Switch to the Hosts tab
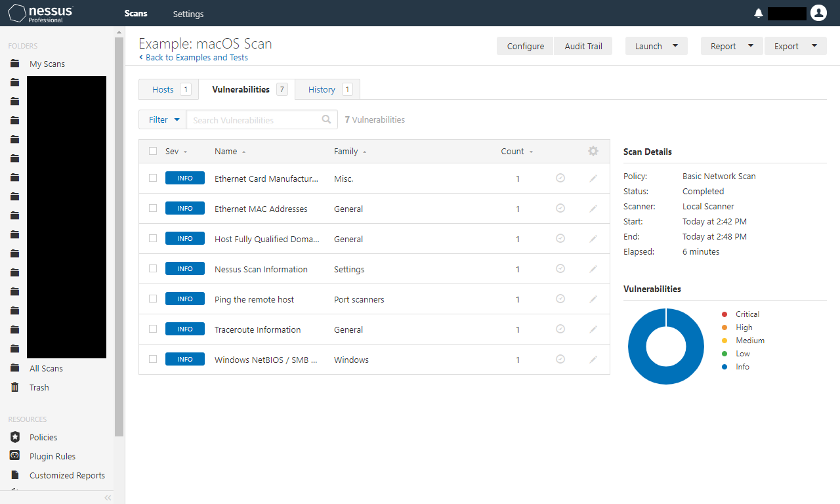 169,89
